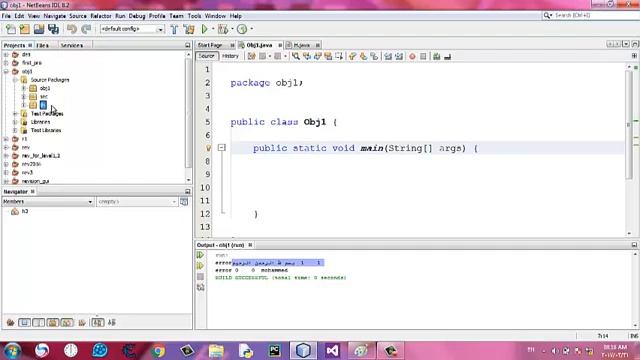640x360 pixels.
Task: Run the project with the green arrow
Action: coord(204,29)
